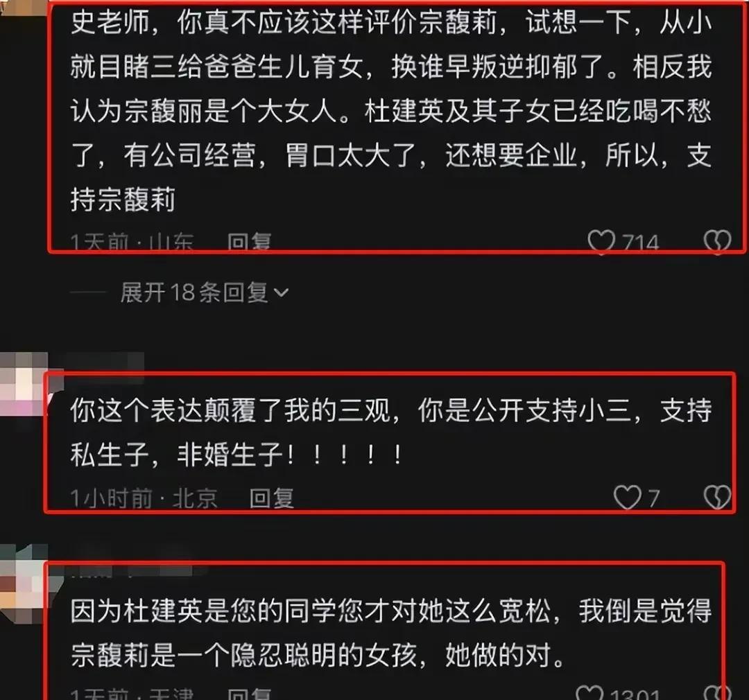Screen dimensions: 749x700
Task: Open the Beijing commenter's pixelated avatar
Action: pyautogui.click(x=25, y=383)
